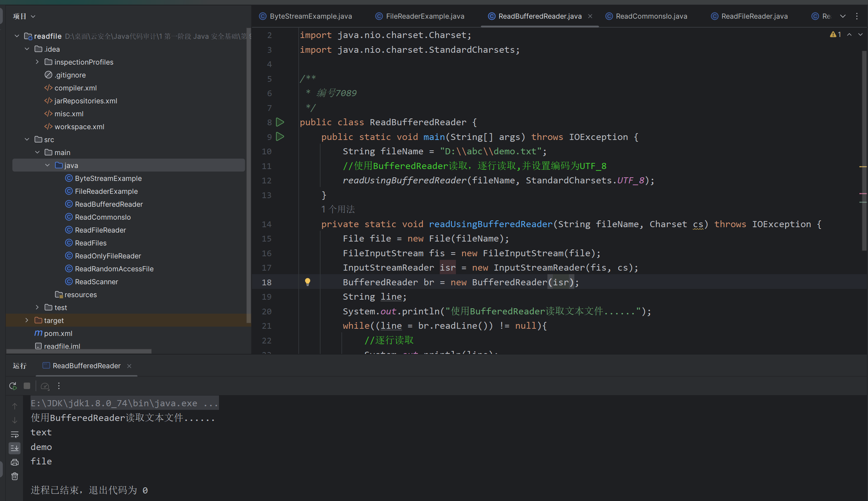
Task: Open ReadScanner class in project tree
Action: pos(96,282)
